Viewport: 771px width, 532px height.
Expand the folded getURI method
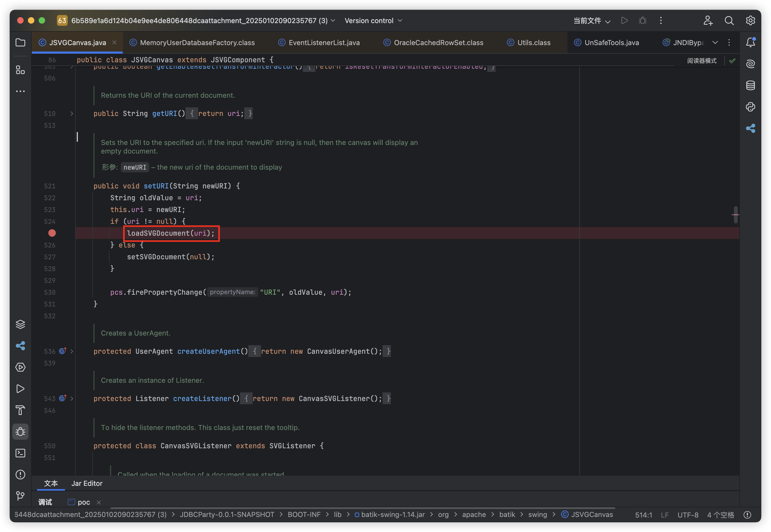click(72, 114)
